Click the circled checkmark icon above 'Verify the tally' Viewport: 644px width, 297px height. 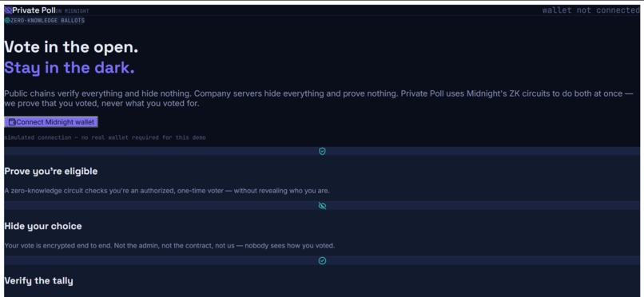[x=323, y=261]
